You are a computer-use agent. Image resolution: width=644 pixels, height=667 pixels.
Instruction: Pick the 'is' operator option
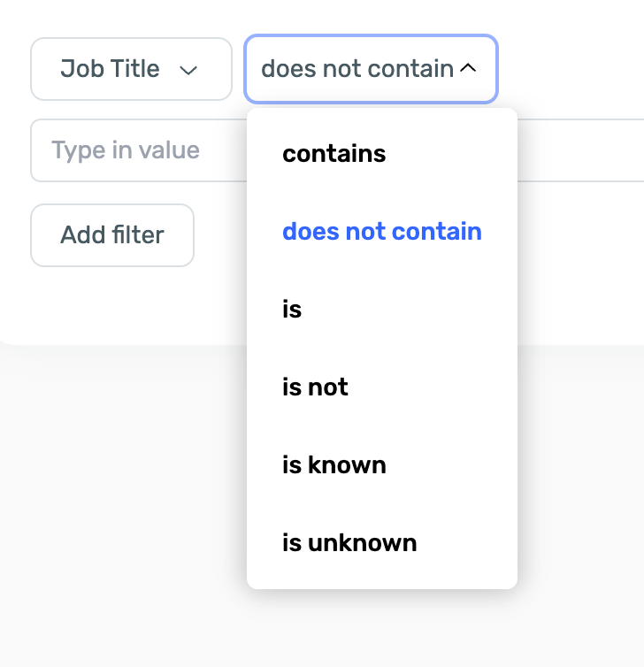pos(292,310)
